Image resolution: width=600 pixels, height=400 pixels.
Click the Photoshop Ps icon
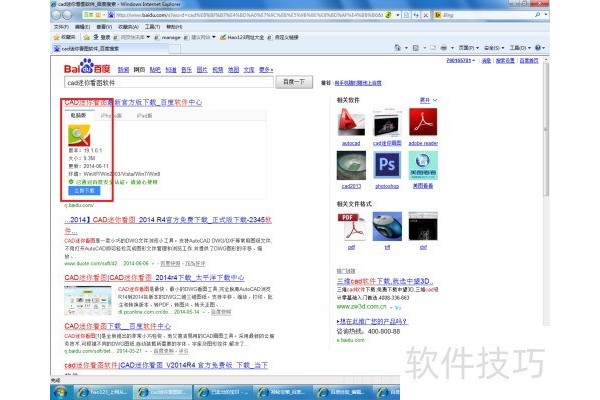point(387,165)
